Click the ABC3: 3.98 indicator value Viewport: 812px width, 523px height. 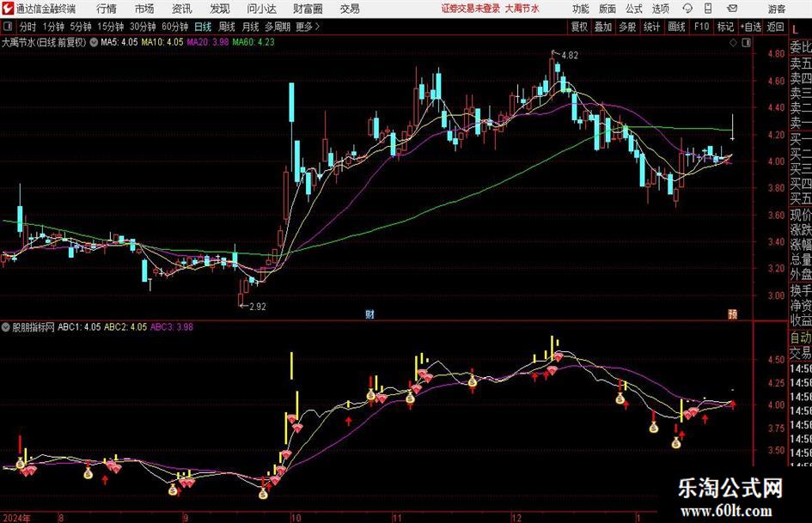tap(171, 327)
